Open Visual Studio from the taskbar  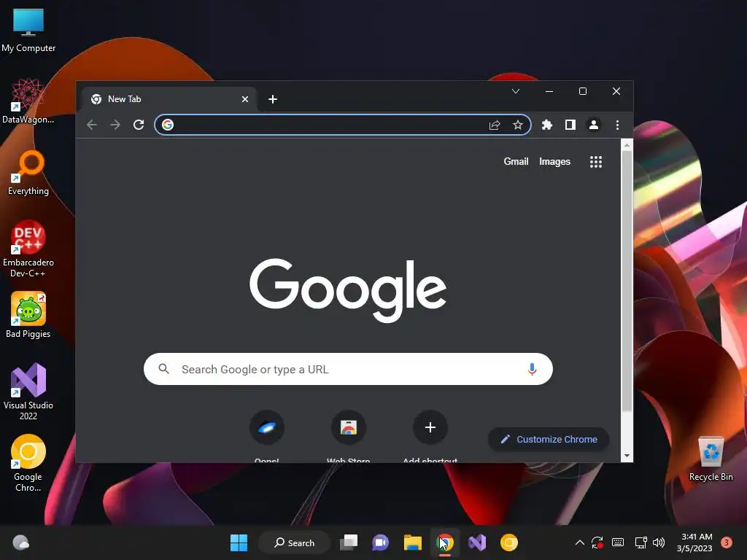[x=477, y=542]
